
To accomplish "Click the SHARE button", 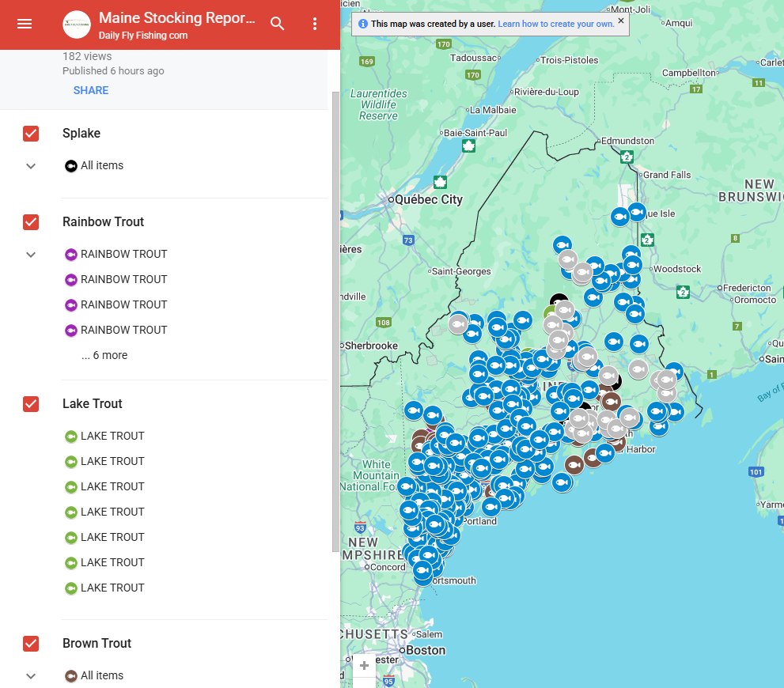I will click(90, 90).
